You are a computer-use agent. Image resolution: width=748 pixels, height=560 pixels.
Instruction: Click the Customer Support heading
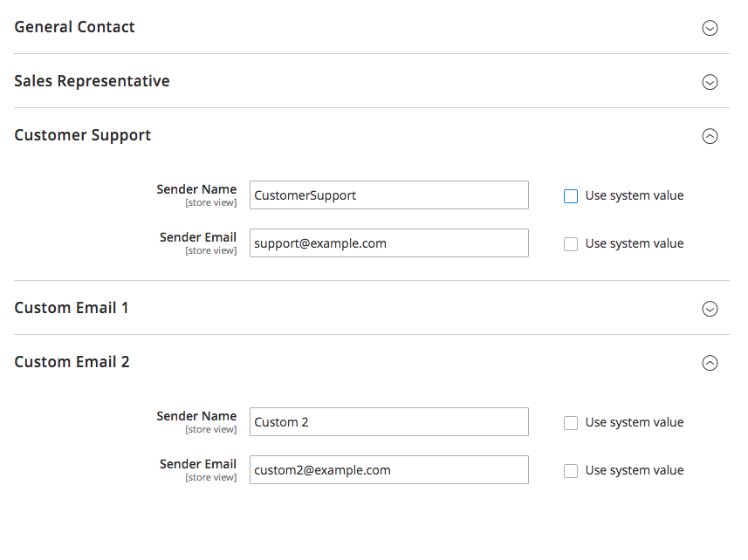pos(83,135)
